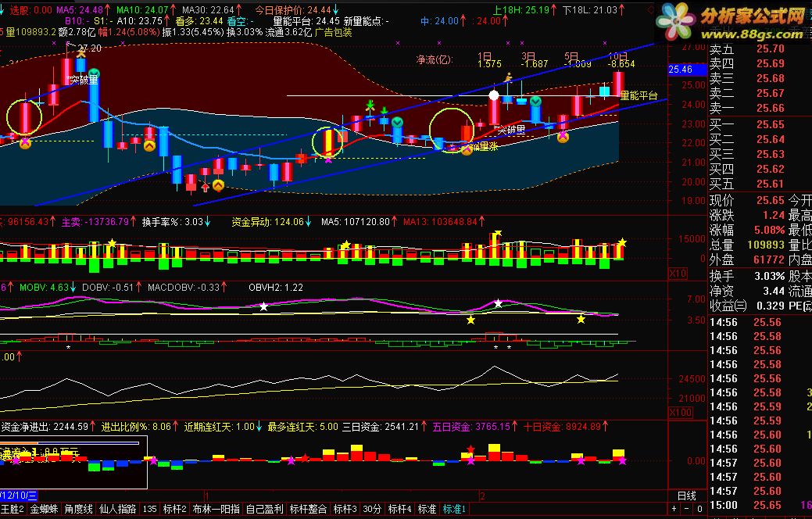The image size is (812, 519).
Task: Click the 十日资金 8924.89 readout
Action: [566, 427]
